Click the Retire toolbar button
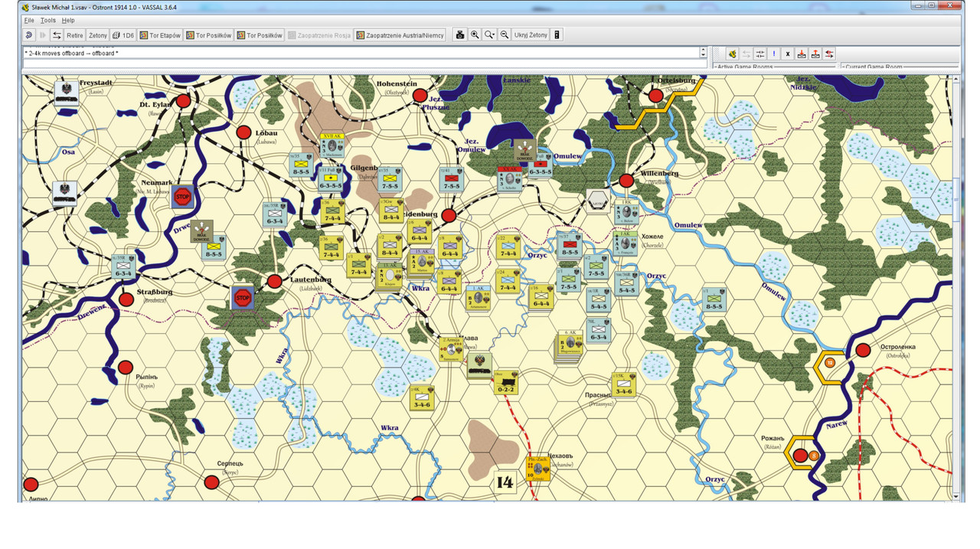 tap(75, 35)
